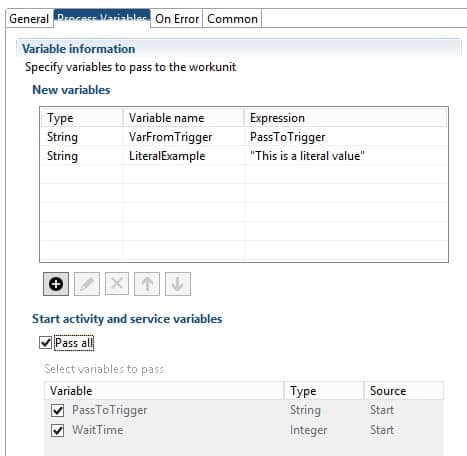467x456 pixels.
Task: Switch to the General tab
Action: tap(29, 19)
